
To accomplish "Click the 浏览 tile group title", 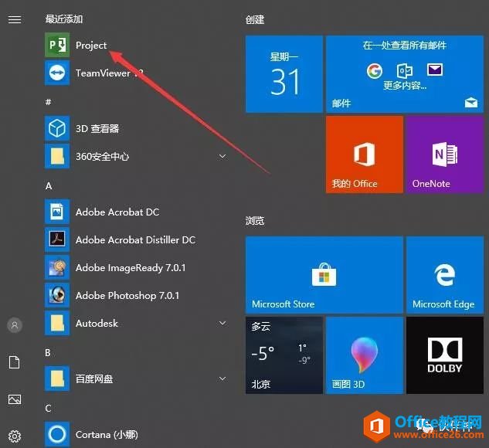I will [x=255, y=220].
